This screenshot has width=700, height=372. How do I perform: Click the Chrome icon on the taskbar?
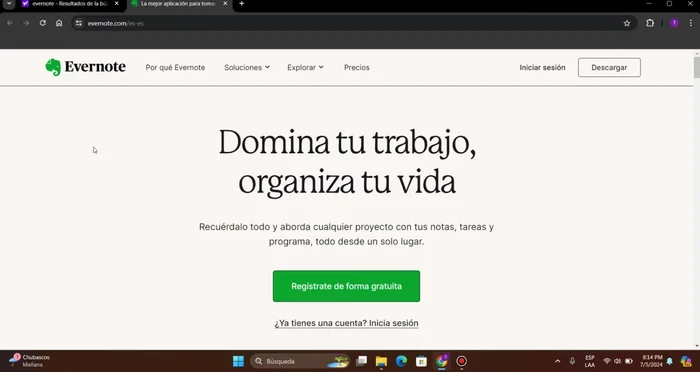442,361
